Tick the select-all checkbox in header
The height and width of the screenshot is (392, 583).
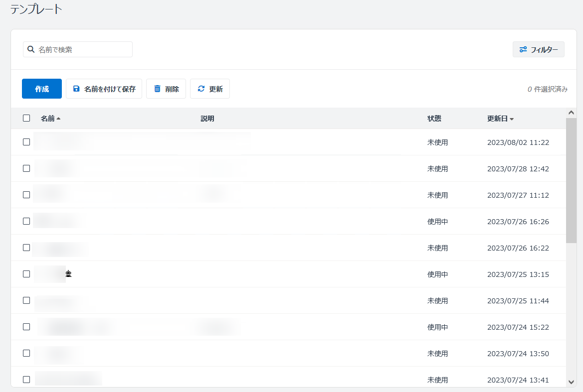pyautogui.click(x=26, y=118)
